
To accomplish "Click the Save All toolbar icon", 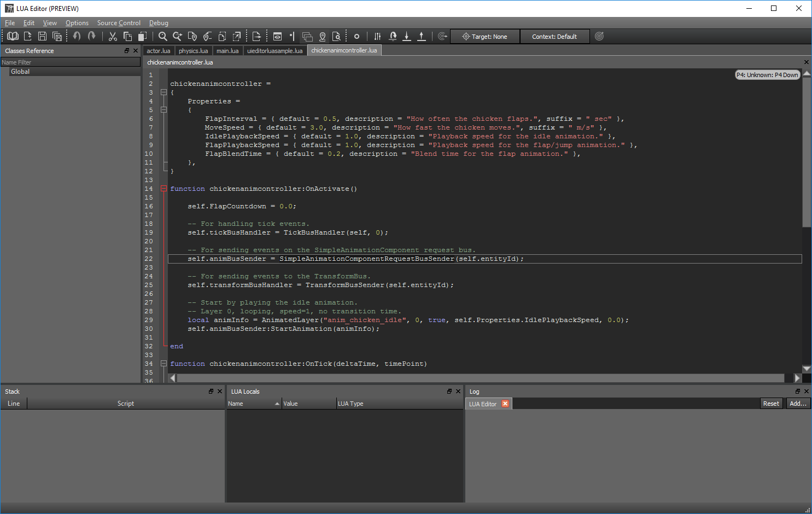I will pyautogui.click(x=57, y=37).
